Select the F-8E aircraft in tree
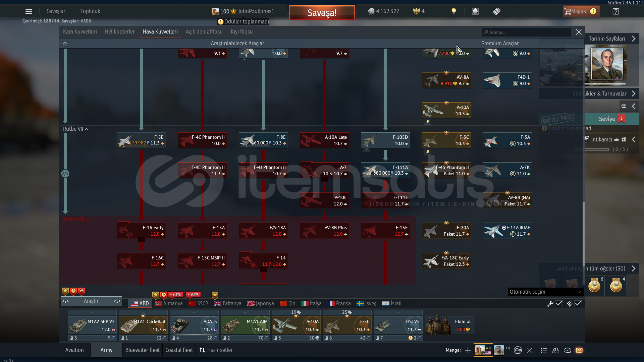 click(263, 140)
